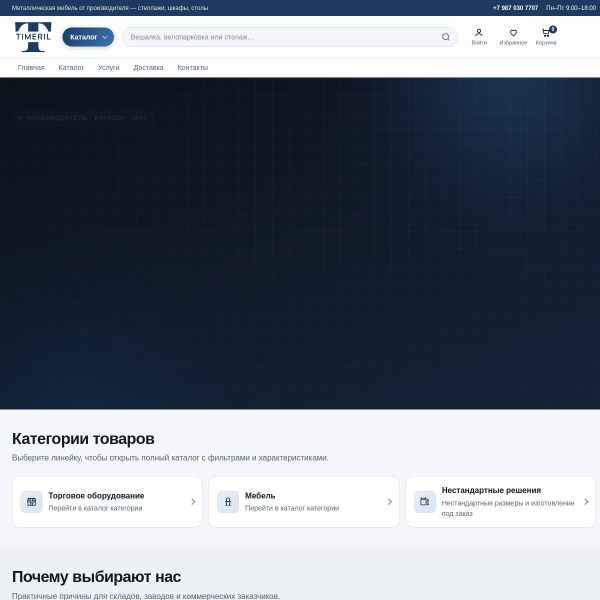Open account login via Войти icon
Viewport: 600px width, 600px height.
coord(479,37)
